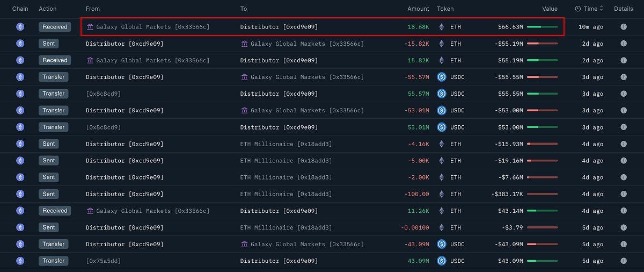Sort transactions using the Time sort arrows
This screenshot has width=644, height=272.
point(602,9)
